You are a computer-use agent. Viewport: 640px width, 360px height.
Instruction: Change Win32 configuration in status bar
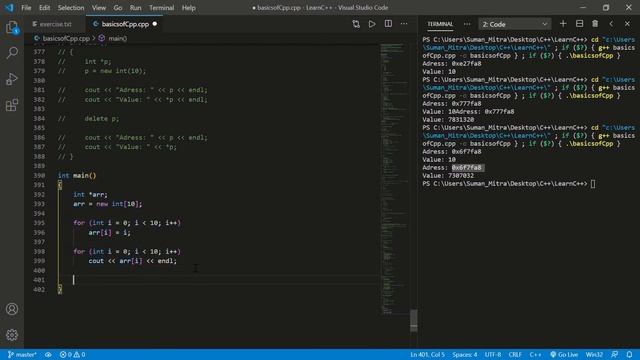point(594,355)
